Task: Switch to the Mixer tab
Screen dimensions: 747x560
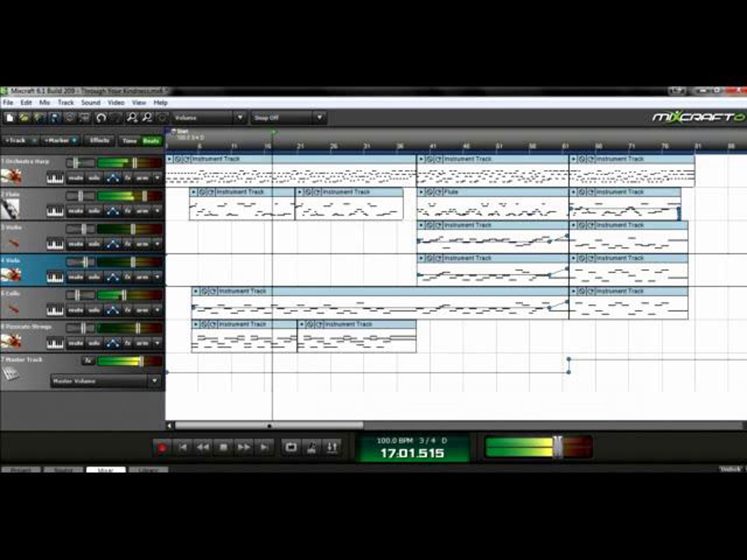Action: pos(106,469)
